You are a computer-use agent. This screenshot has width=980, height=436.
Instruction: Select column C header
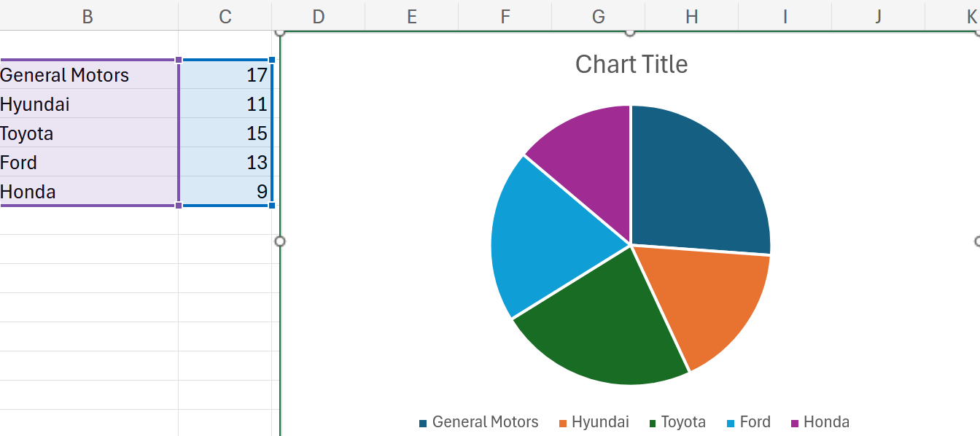(225, 15)
